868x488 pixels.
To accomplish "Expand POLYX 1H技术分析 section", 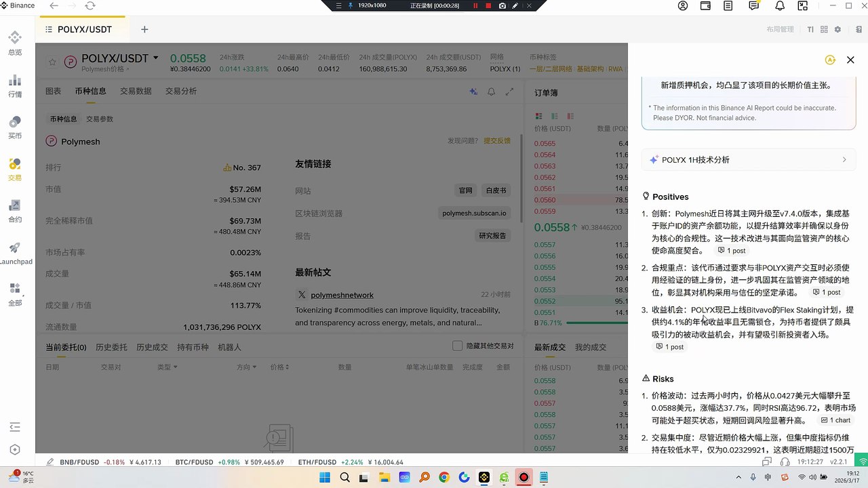I will tap(749, 160).
